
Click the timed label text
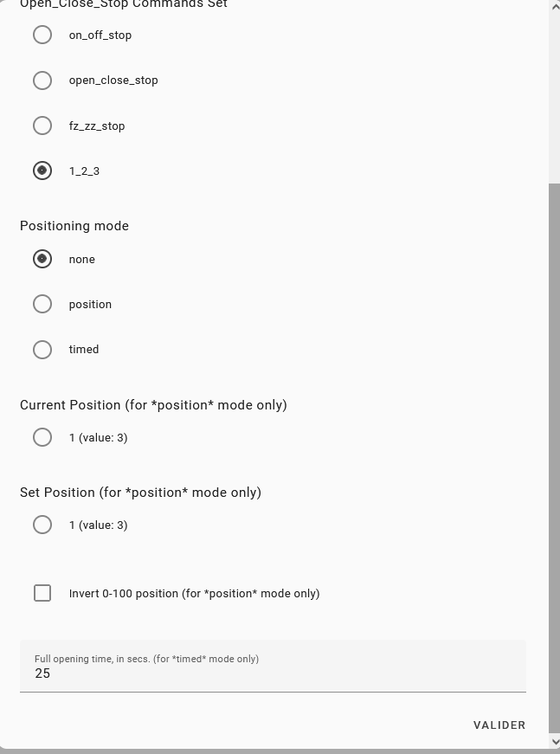tap(84, 349)
